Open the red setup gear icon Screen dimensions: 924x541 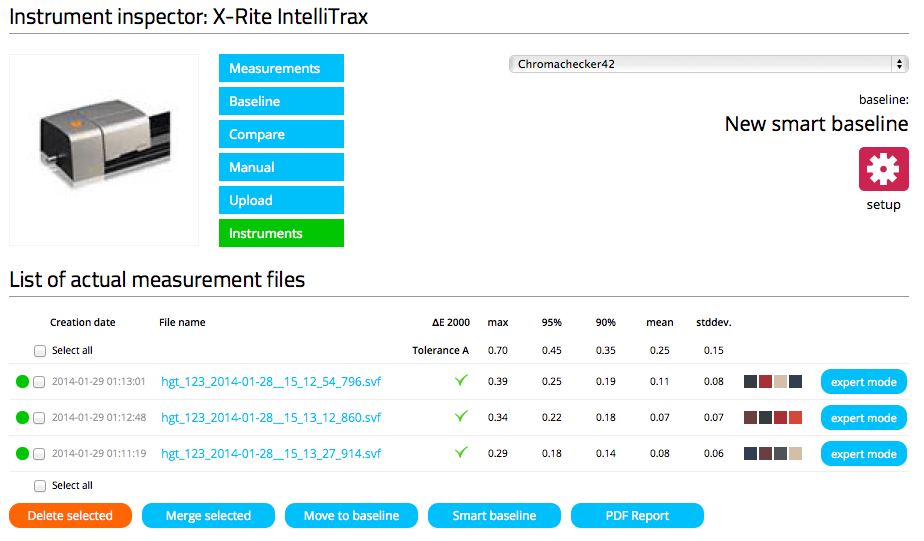pyautogui.click(x=883, y=169)
